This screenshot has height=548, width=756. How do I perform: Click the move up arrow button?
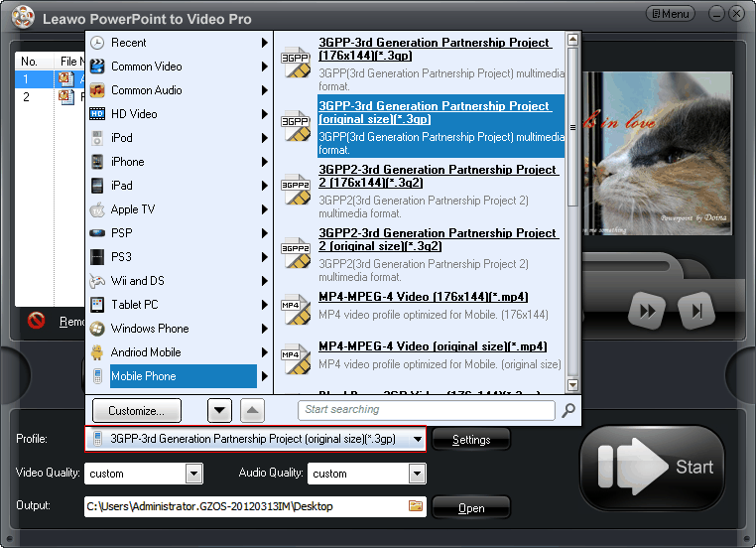coord(252,411)
